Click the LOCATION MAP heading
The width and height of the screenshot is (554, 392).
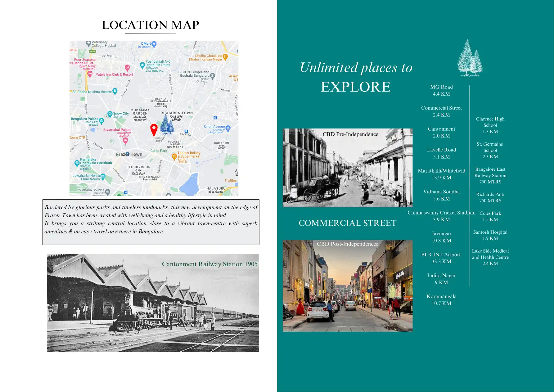[x=150, y=25]
